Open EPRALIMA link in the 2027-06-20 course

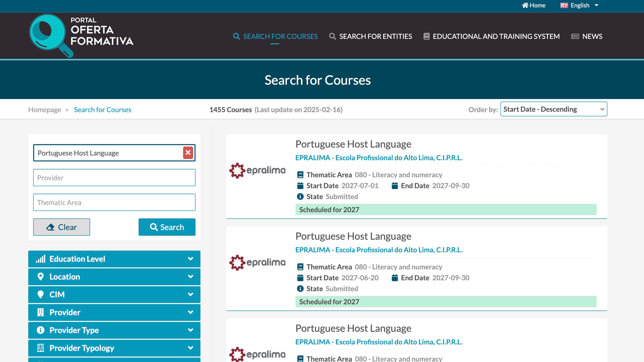[379, 250]
